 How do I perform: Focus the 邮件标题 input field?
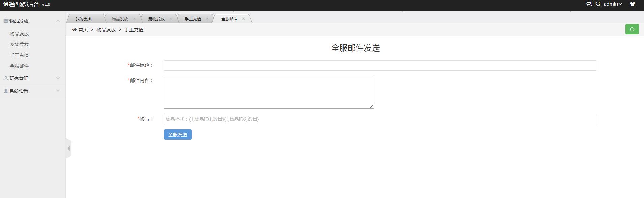380,65
